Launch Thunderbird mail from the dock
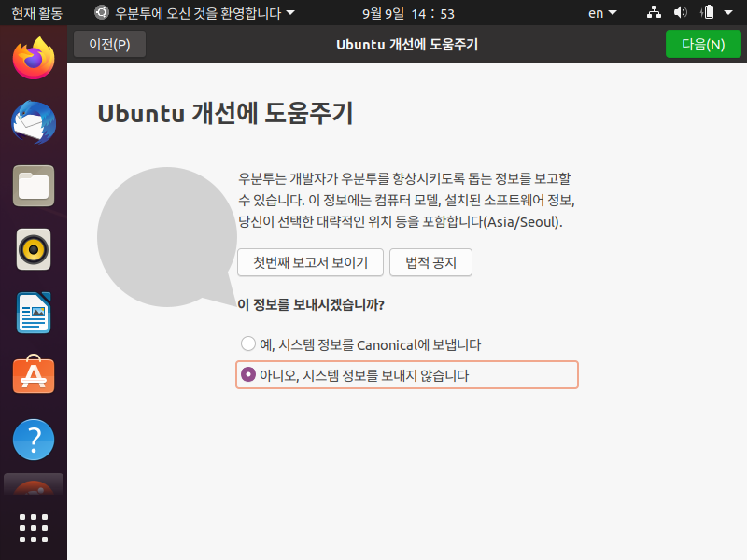The height and width of the screenshot is (560, 747). coord(34,122)
